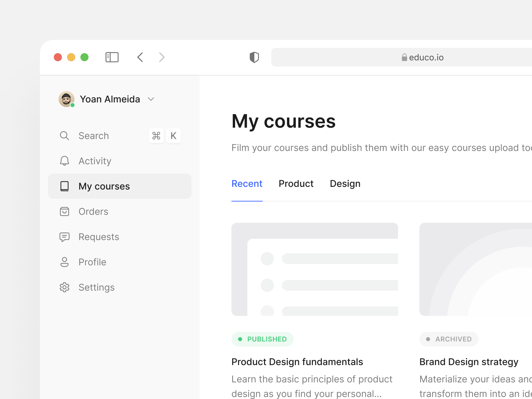The height and width of the screenshot is (399, 532).
Task: Open Settings via the gear icon
Action: point(65,287)
